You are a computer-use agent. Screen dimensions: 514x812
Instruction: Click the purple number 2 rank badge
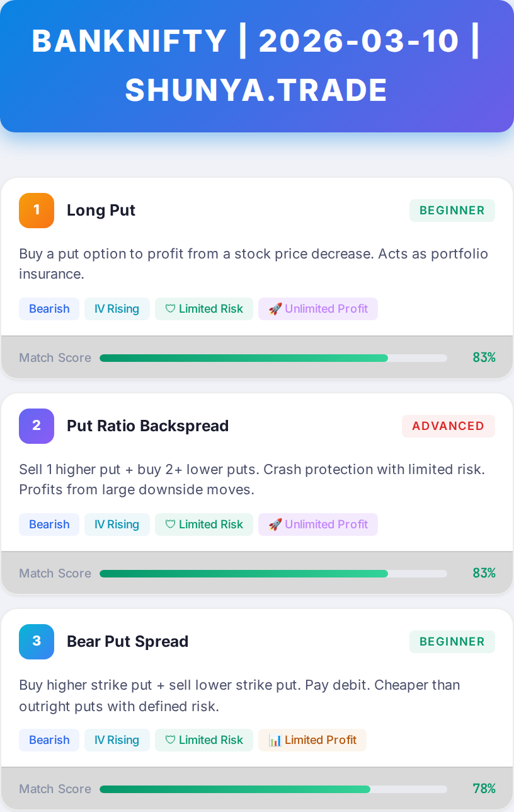point(37,426)
